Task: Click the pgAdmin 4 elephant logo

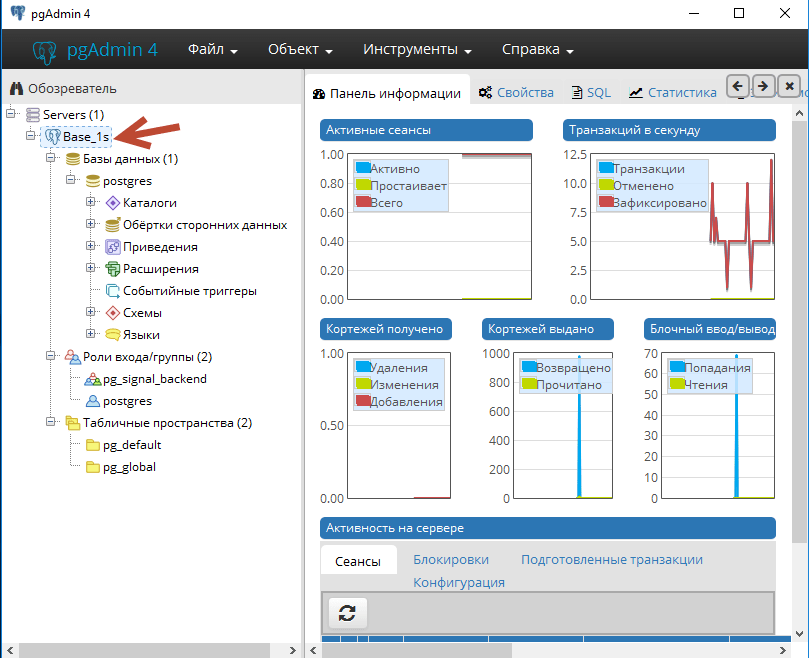Action: [x=45, y=51]
